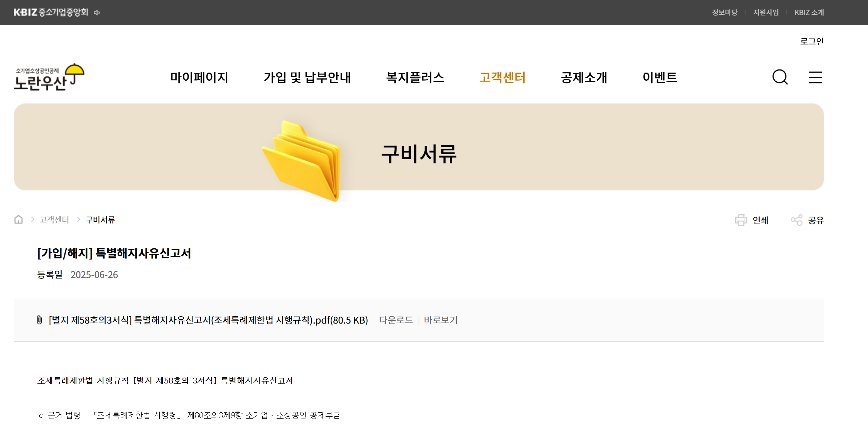
Task: Open the hamburger full menu icon
Action: [x=815, y=77]
